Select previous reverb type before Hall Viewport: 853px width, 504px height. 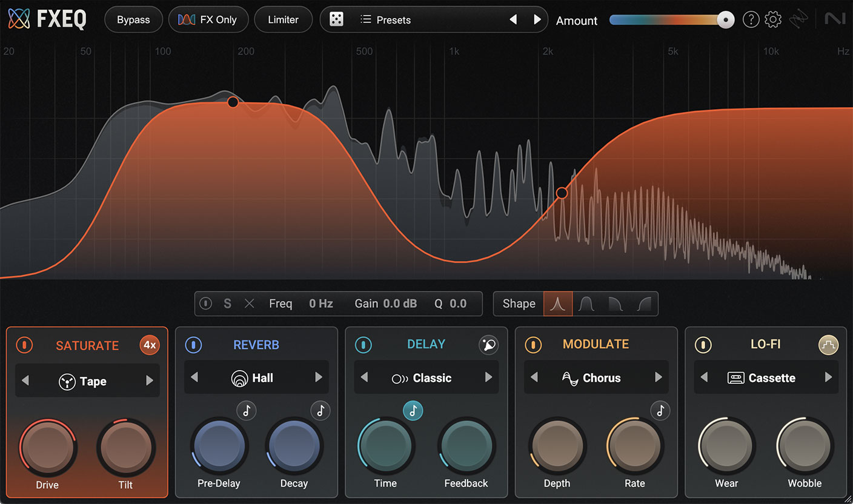pyautogui.click(x=194, y=377)
